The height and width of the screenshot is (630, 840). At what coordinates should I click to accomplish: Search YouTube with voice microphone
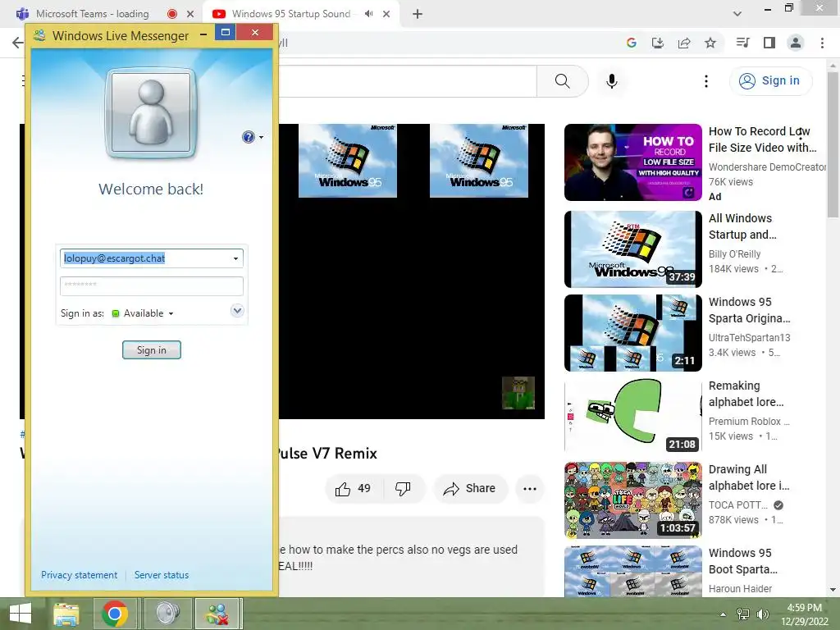click(612, 81)
